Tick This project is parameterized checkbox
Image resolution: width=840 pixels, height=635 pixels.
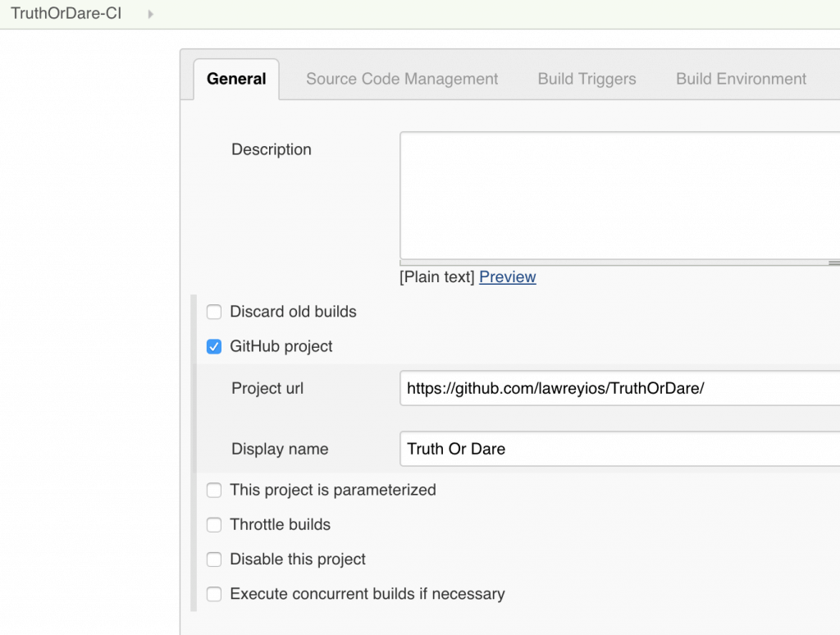pyautogui.click(x=214, y=491)
